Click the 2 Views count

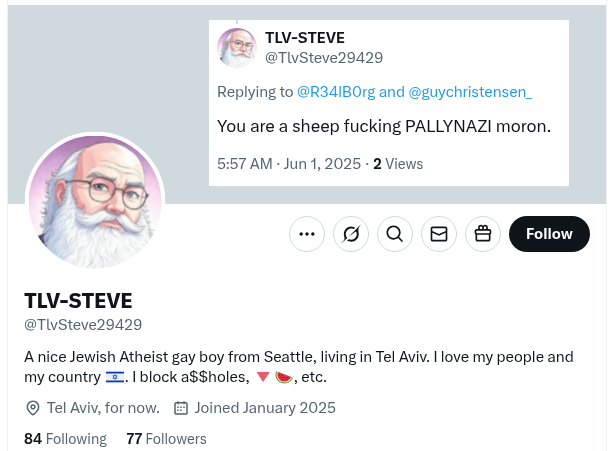tap(398, 163)
